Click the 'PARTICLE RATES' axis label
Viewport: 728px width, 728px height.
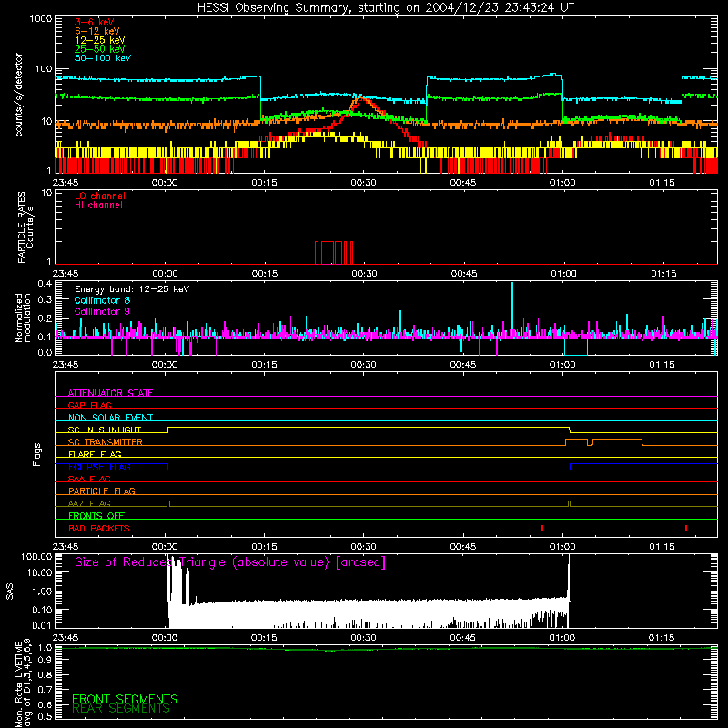pos(21,227)
